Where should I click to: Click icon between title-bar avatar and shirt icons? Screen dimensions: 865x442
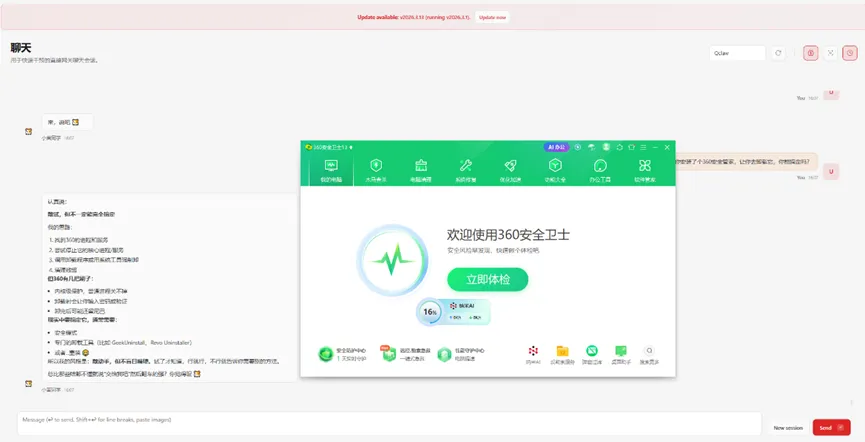(x=620, y=147)
